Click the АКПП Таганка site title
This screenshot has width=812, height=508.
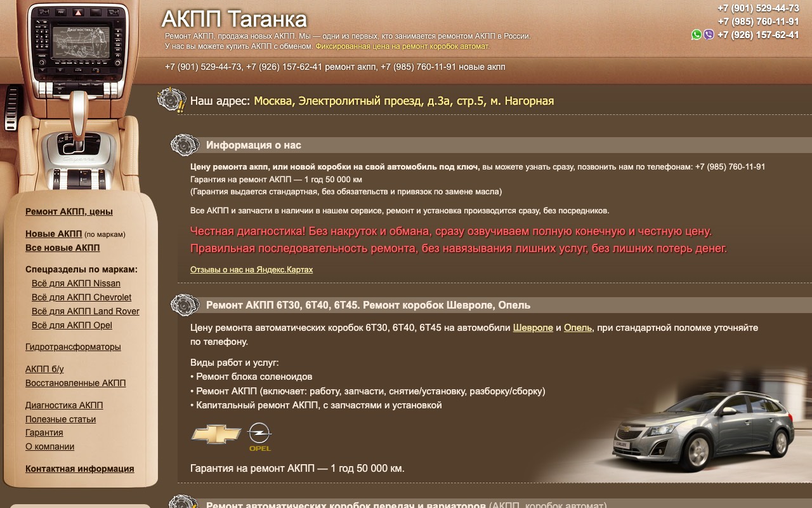[x=234, y=19]
